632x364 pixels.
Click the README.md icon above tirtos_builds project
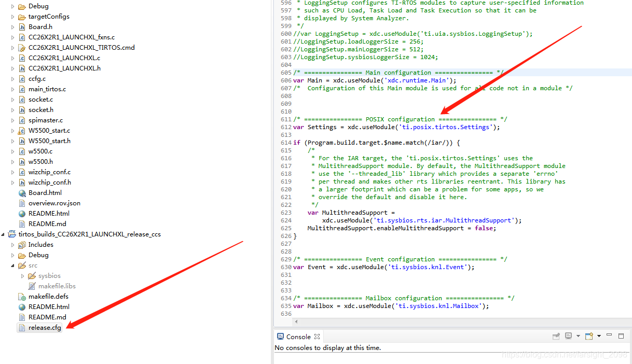pos(22,224)
